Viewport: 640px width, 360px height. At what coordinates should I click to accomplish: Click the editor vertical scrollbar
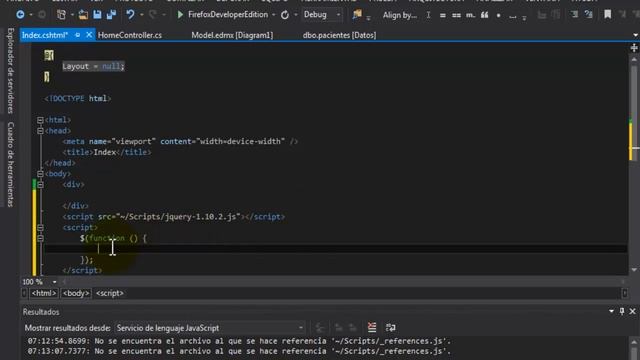pos(634,163)
